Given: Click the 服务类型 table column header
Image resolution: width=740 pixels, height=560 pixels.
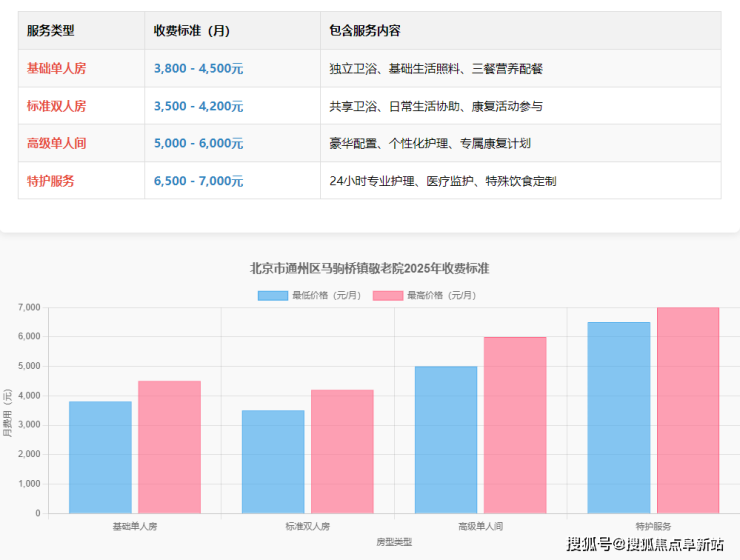Looking at the screenshot, I should [50, 31].
